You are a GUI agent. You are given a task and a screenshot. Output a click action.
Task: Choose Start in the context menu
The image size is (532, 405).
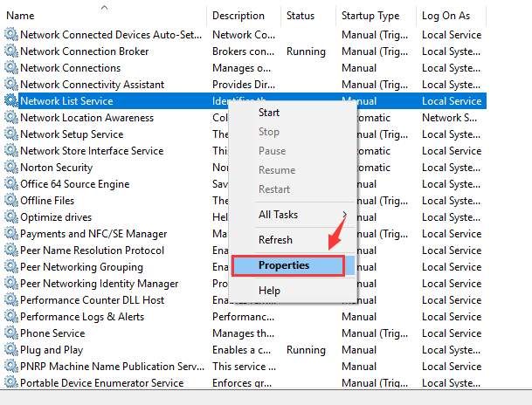269,113
